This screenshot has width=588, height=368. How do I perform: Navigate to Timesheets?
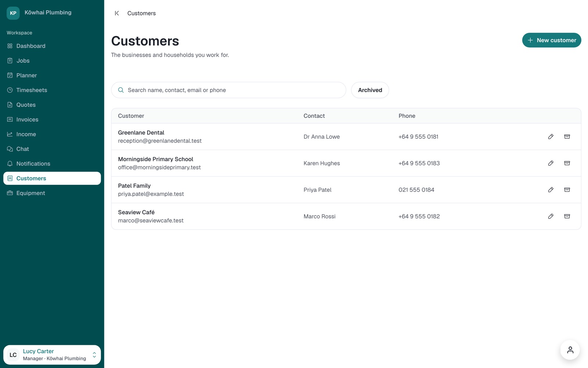tap(52, 90)
